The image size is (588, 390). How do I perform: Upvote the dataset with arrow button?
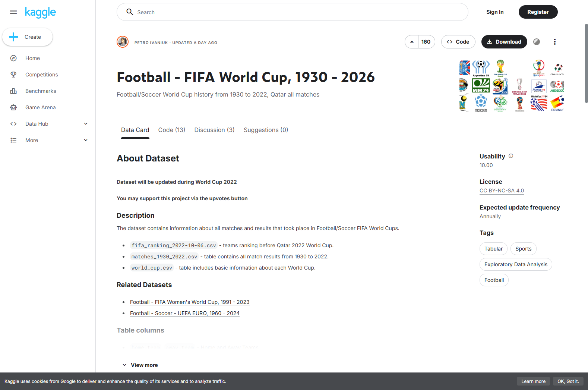coord(412,42)
